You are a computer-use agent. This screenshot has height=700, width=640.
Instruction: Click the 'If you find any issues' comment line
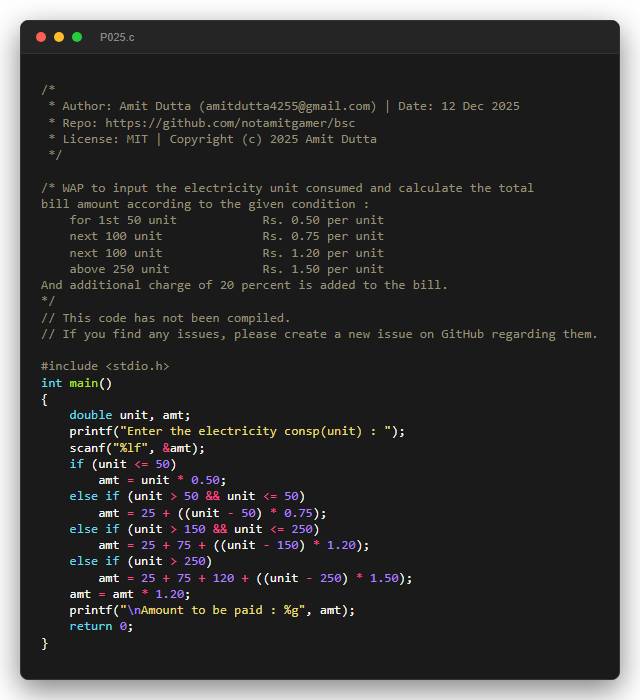319,334
